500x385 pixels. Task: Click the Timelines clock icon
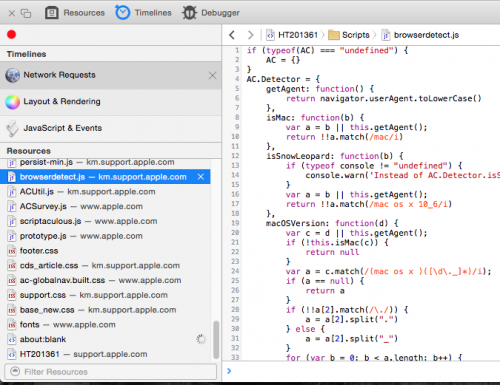(x=123, y=12)
